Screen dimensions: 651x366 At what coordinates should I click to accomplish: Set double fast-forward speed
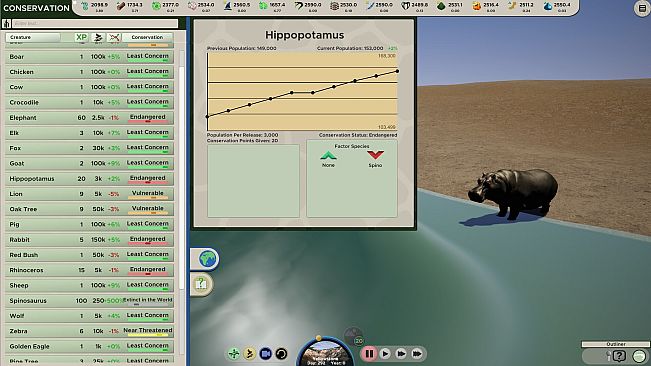401,354
